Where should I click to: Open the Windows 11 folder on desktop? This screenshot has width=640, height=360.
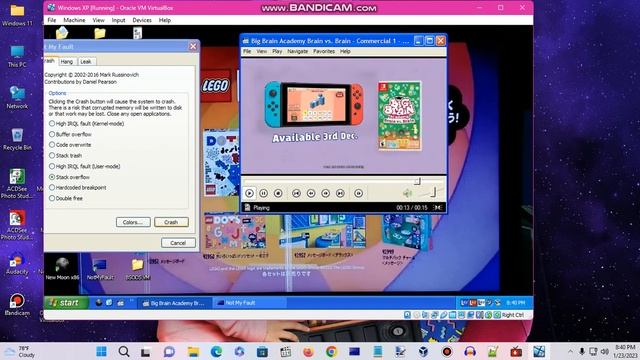point(17,15)
